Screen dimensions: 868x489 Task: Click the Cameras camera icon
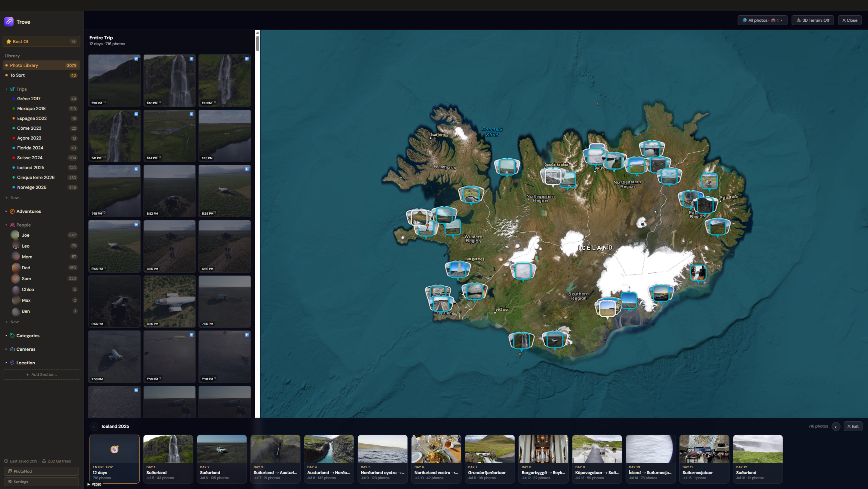tap(12, 349)
